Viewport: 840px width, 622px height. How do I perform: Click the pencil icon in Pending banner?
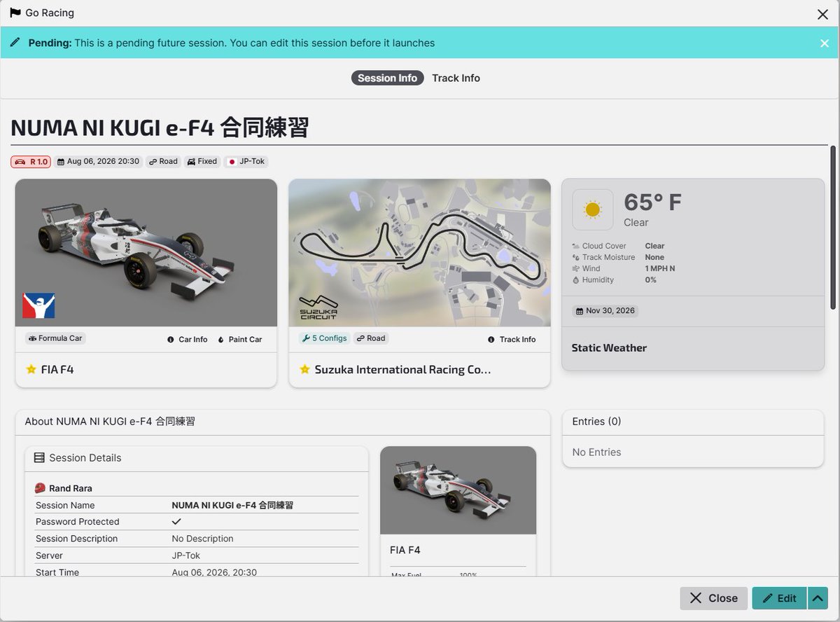click(x=15, y=43)
